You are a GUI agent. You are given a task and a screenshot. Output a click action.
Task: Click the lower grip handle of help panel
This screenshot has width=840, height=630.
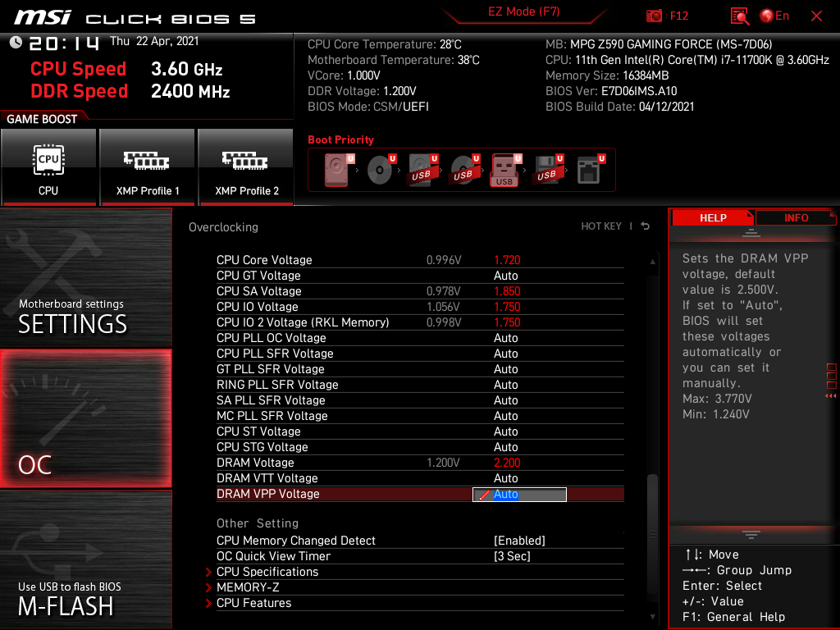pyautogui.click(x=751, y=535)
